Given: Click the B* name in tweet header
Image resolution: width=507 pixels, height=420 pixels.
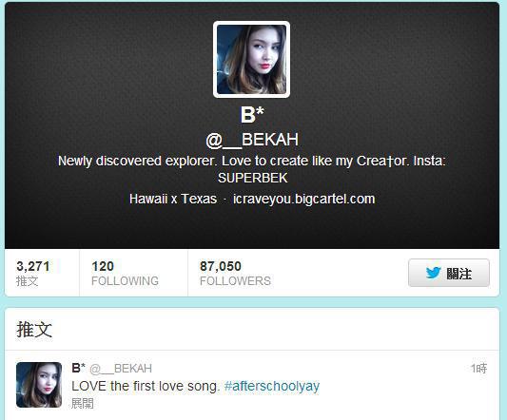Looking at the screenshot, I should [x=78, y=368].
